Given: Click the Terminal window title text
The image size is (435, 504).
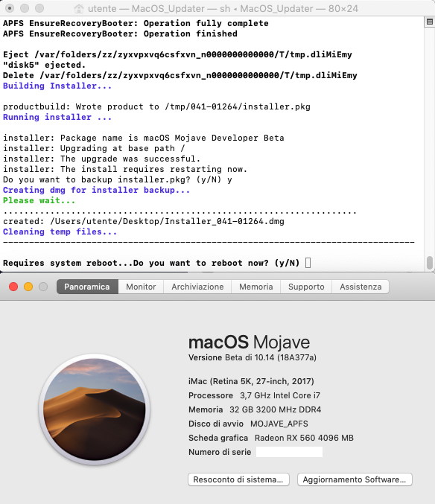Looking at the screenshot, I should pyautogui.click(x=223, y=8).
